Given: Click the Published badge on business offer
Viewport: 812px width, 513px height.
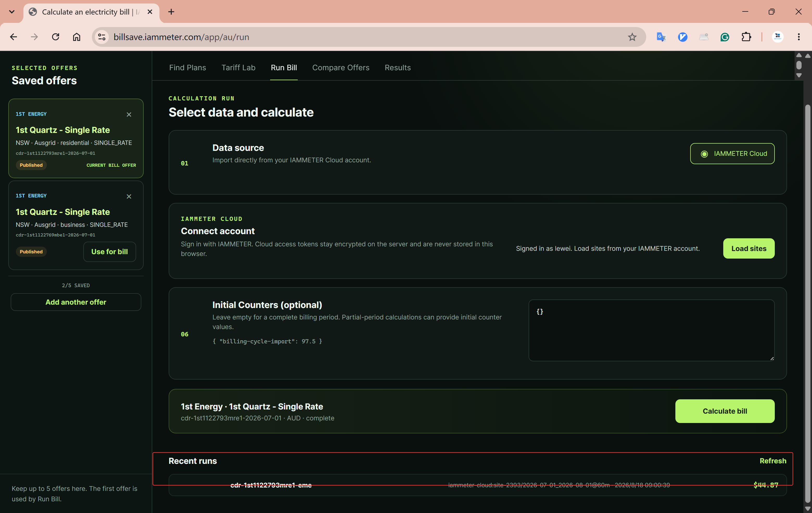Looking at the screenshot, I should (x=31, y=252).
